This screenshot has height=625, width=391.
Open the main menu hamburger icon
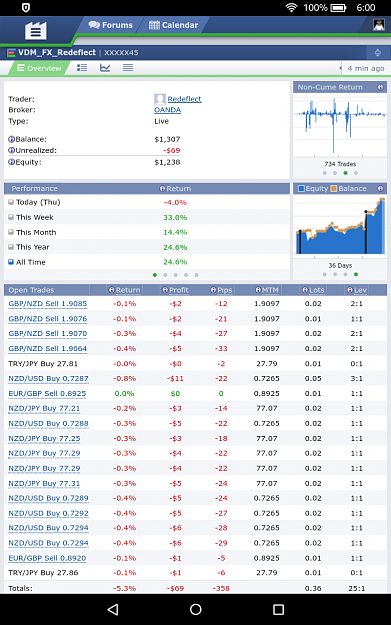point(35,31)
